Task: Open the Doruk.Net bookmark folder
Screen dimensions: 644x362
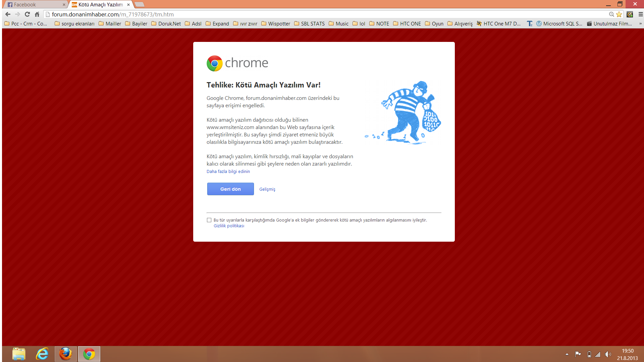Action: [x=166, y=24]
